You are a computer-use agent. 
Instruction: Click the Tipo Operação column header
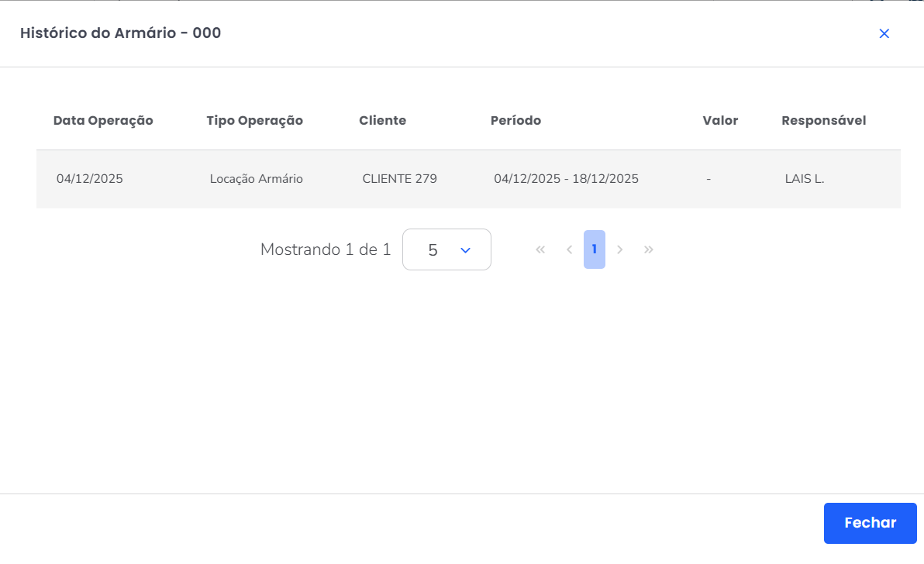(254, 121)
